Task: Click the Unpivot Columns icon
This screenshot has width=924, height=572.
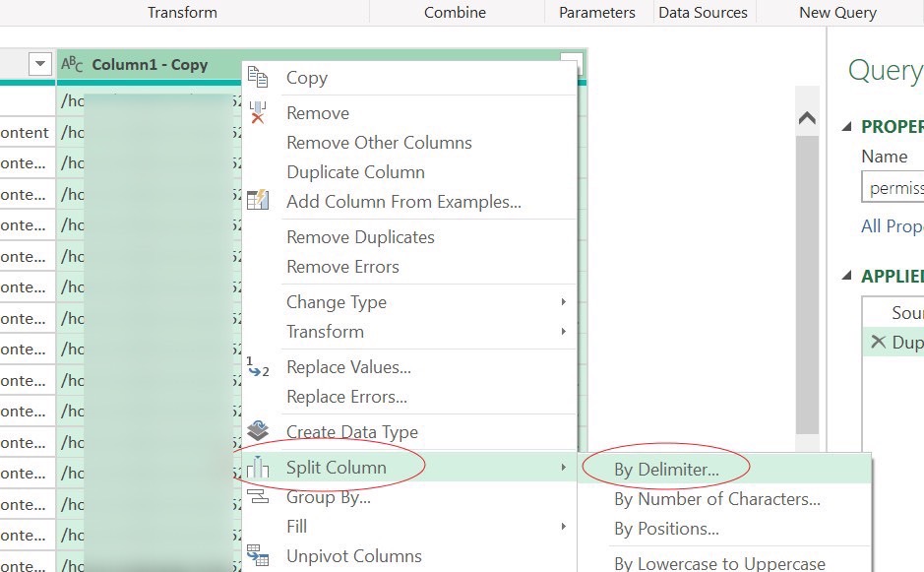Action: pos(258,556)
